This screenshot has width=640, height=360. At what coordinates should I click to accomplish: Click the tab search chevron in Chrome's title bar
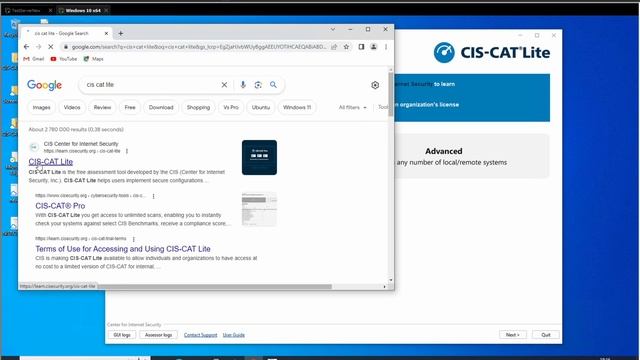333,29
